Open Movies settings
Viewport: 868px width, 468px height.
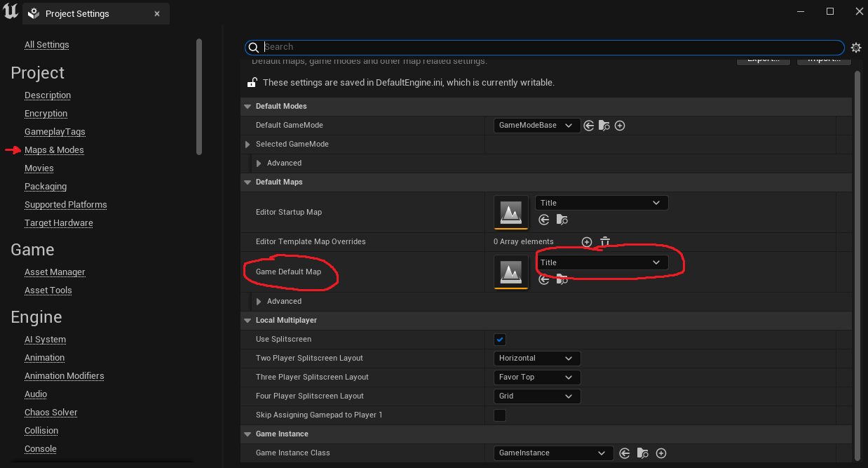click(x=39, y=168)
